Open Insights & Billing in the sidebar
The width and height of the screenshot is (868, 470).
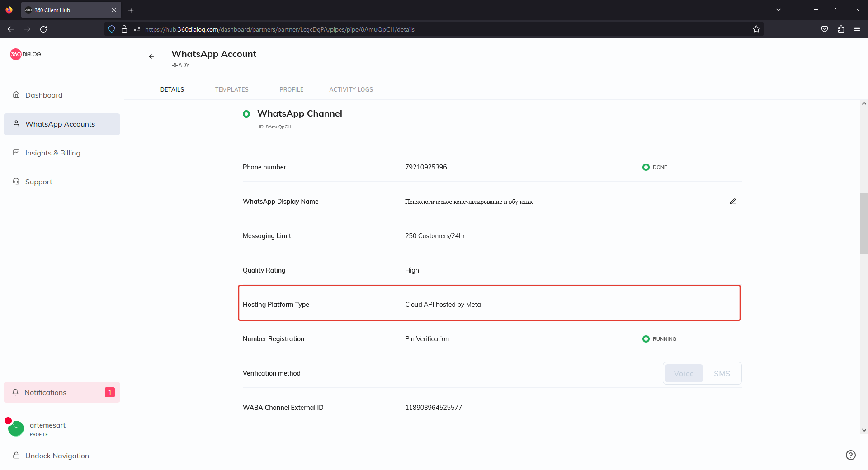62,153
